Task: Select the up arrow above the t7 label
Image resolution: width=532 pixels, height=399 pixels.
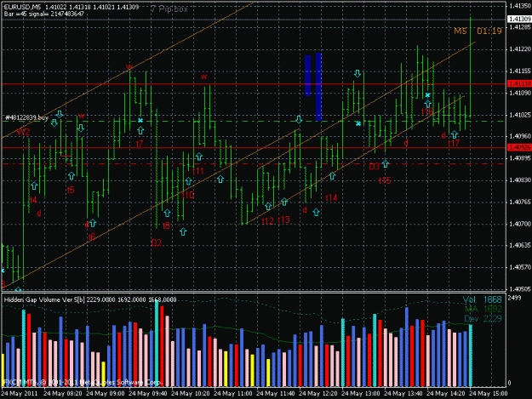Action: 140,130
